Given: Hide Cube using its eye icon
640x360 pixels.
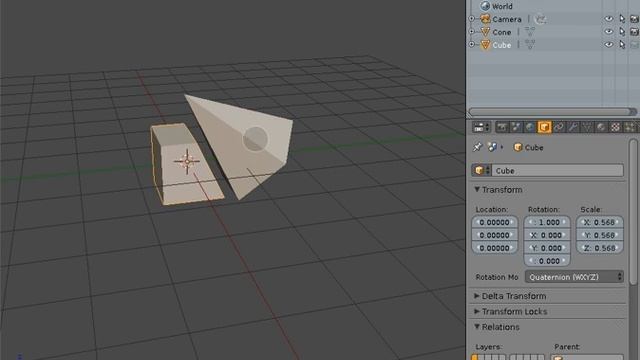Looking at the screenshot, I should [x=609, y=44].
